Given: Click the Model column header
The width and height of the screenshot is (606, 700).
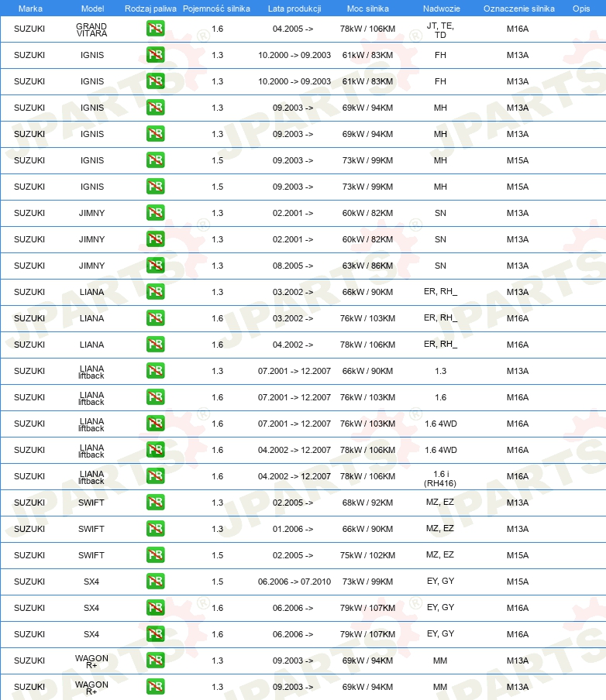Looking at the screenshot, I should (92, 9).
